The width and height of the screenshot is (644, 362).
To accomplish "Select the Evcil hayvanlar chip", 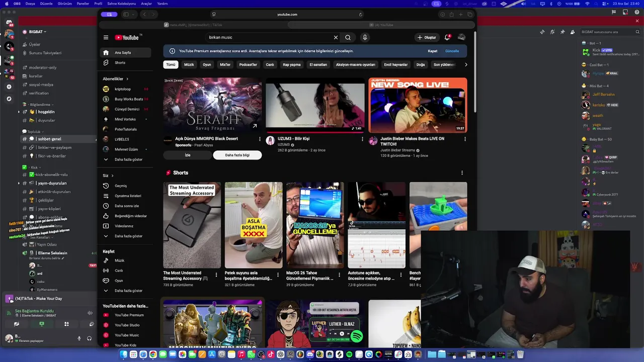I will pyautogui.click(x=396, y=65).
